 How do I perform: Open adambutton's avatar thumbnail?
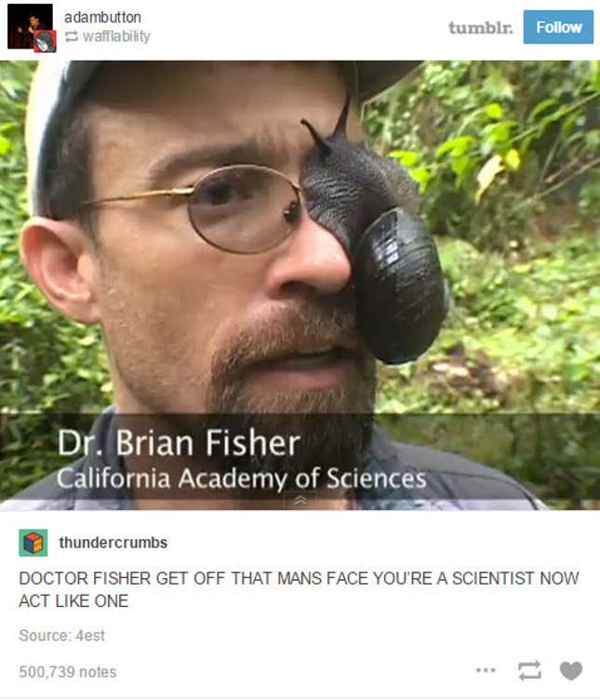click(30, 26)
